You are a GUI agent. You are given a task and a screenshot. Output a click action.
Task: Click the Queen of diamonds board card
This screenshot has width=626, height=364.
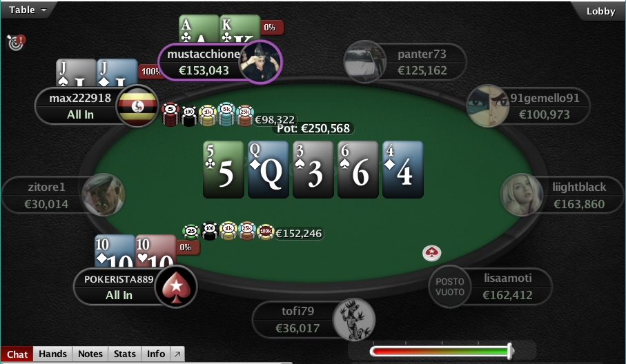268,170
